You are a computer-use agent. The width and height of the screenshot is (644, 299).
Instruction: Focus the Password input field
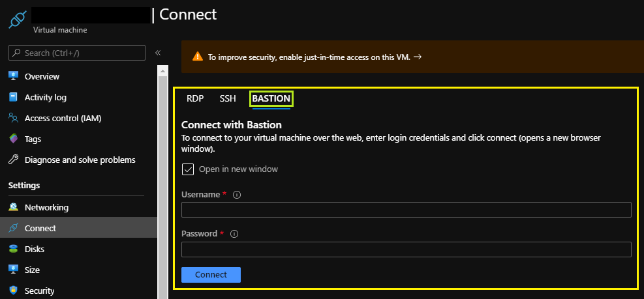point(406,249)
